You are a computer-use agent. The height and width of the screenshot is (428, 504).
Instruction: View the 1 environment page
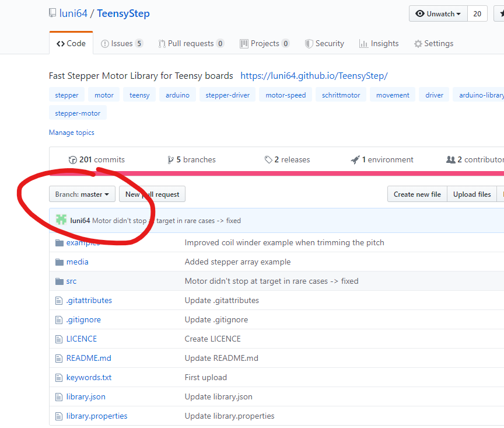(x=382, y=159)
